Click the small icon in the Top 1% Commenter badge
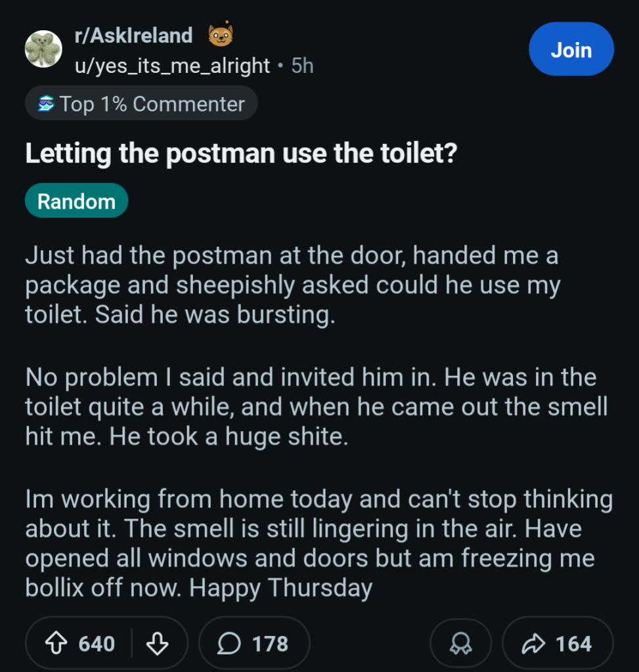The height and width of the screenshot is (672, 639). tap(46, 104)
